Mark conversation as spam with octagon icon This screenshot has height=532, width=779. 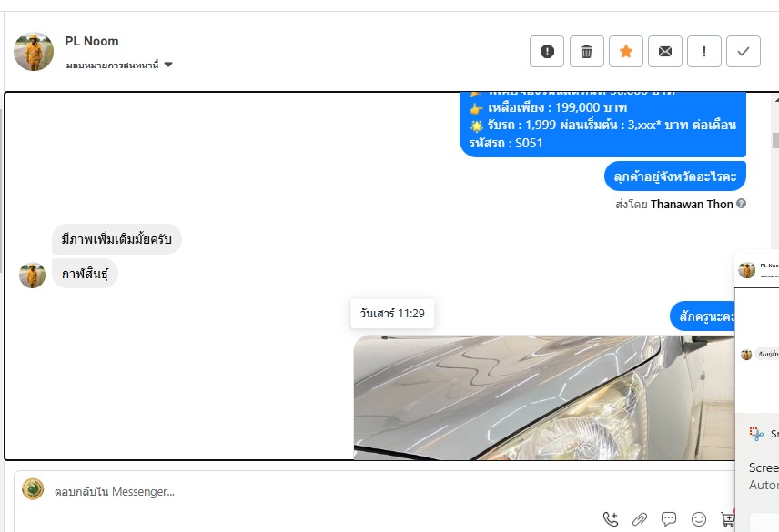(x=547, y=51)
